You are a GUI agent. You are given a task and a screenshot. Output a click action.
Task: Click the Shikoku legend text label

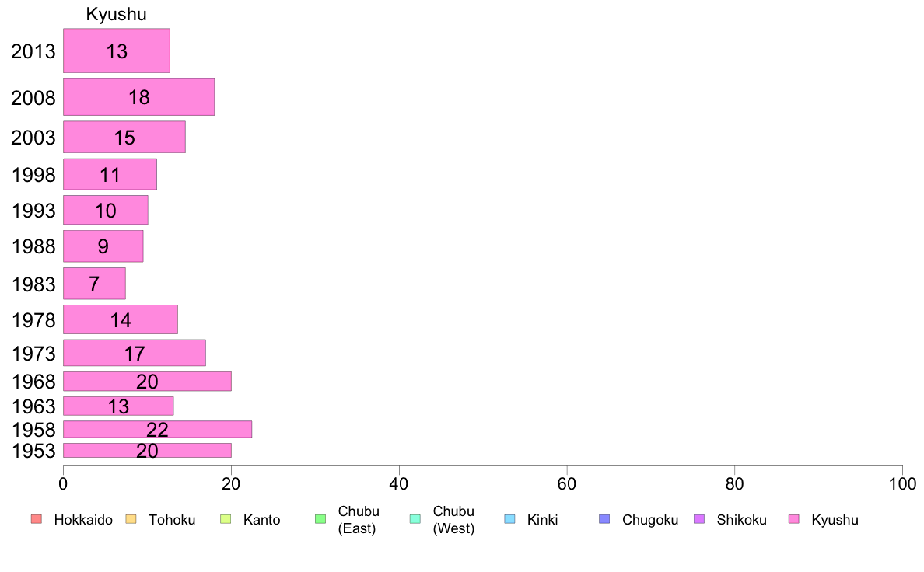tap(741, 520)
